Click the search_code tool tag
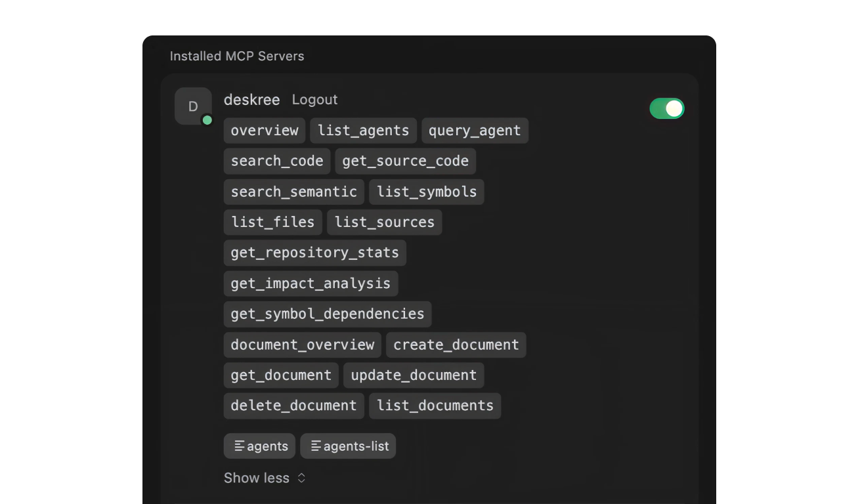Image resolution: width=860 pixels, height=504 pixels. click(x=277, y=161)
